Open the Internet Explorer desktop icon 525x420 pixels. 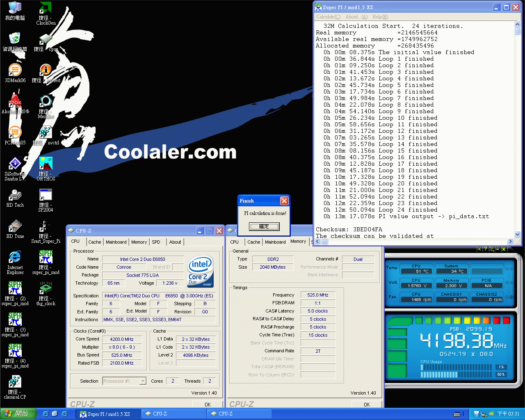[15, 263]
